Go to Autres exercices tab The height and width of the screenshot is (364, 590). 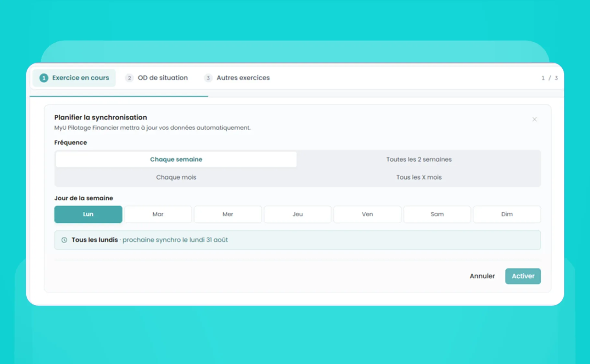click(237, 78)
